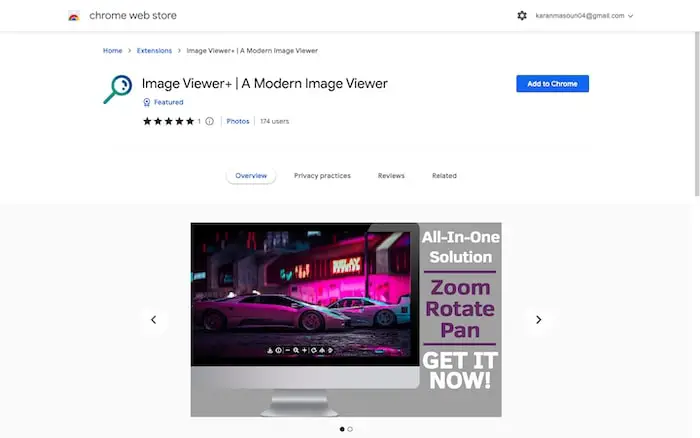The height and width of the screenshot is (438, 700).
Task: Switch to the Overview tab
Action: [251, 175]
